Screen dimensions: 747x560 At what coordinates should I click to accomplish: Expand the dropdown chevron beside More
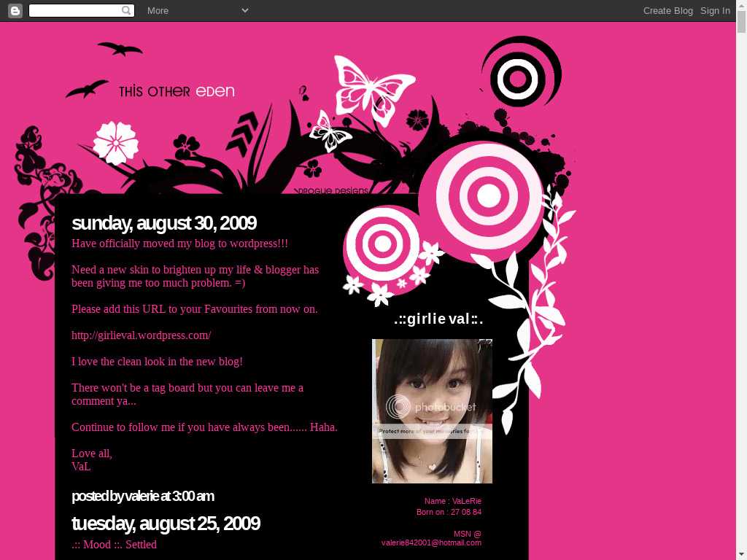(245, 10)
